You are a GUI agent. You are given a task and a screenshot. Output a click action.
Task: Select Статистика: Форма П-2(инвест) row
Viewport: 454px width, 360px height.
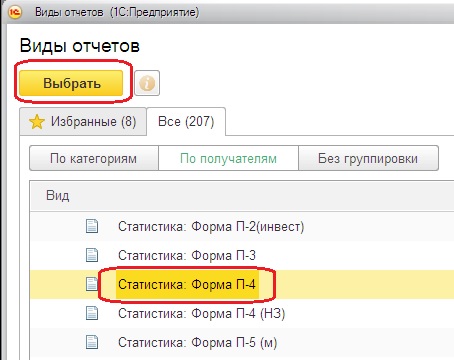242,226
